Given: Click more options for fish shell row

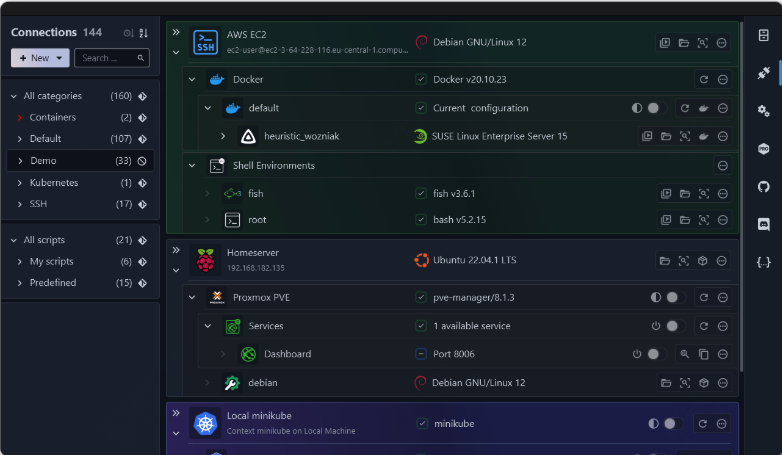Looking at the screenshot, I should [722, 194].
